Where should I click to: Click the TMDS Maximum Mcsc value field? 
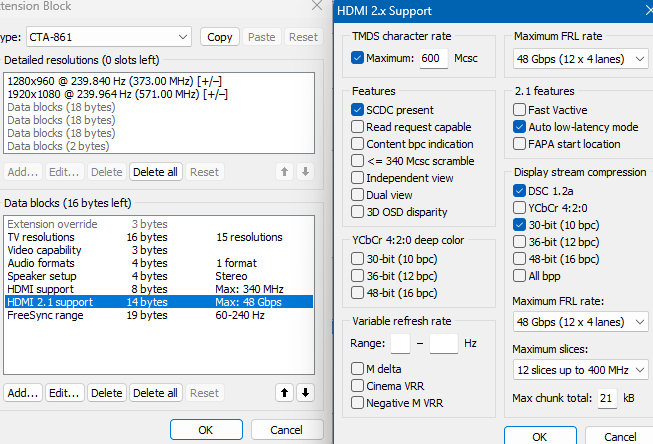click(x=433, y=59)
